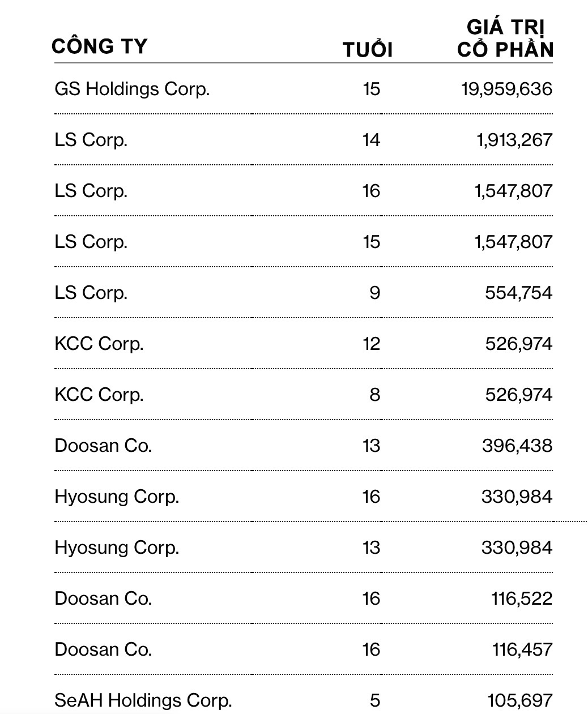The width and height of the screenshot is (588, 714).
Task: Select age 9 in the LS Corp. row
Action: click(374, 293)
